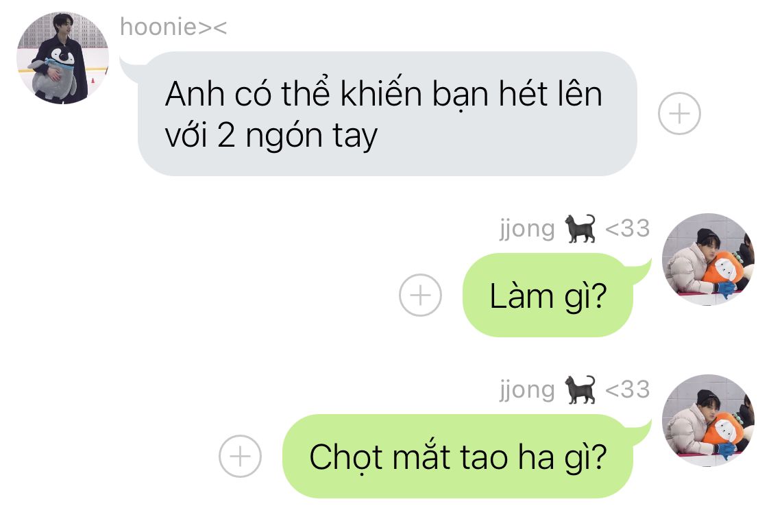Click the cat emoji above "Chọt mắt tao ha gì?"

(580, 390)
